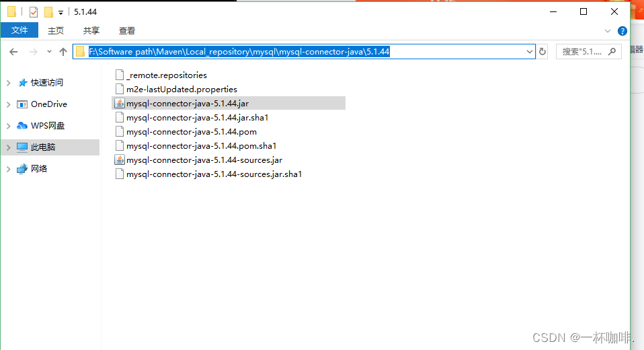644x350 pixels.
Task: Expand 快速访问 tree node
Action: tap(9, 83)
